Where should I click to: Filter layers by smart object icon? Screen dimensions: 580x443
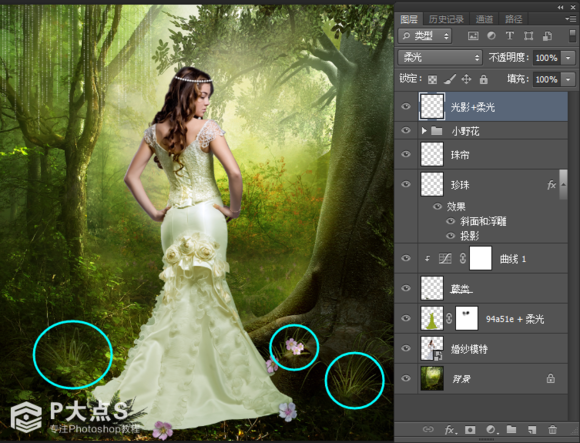(x=547, y=36)
